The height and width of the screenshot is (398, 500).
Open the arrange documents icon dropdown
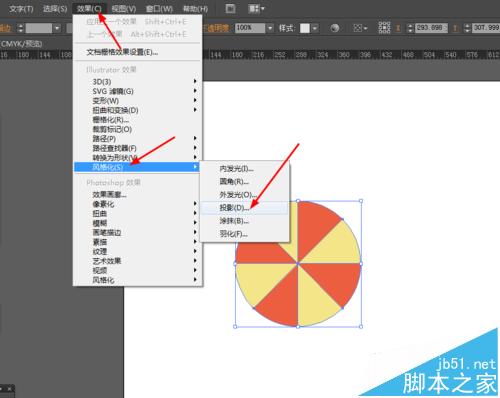(256, 8)
